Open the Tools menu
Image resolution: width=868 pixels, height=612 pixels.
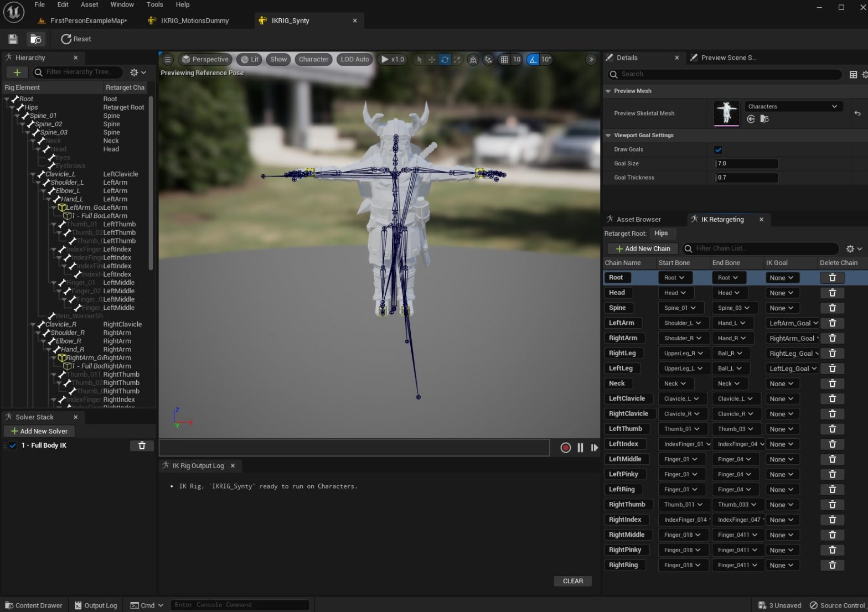pos(154,4)
